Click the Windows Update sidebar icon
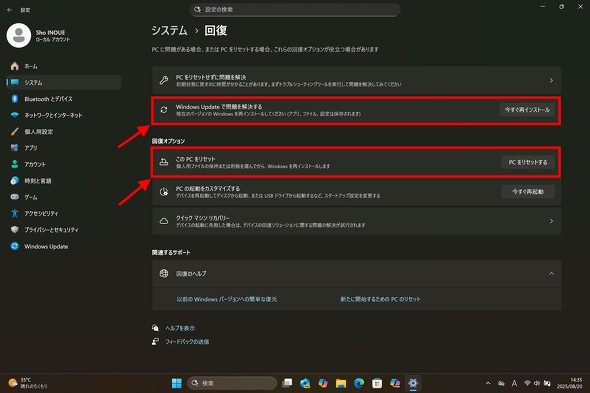Viewport: 590px width, 393px height. click(x=15, y=246)
